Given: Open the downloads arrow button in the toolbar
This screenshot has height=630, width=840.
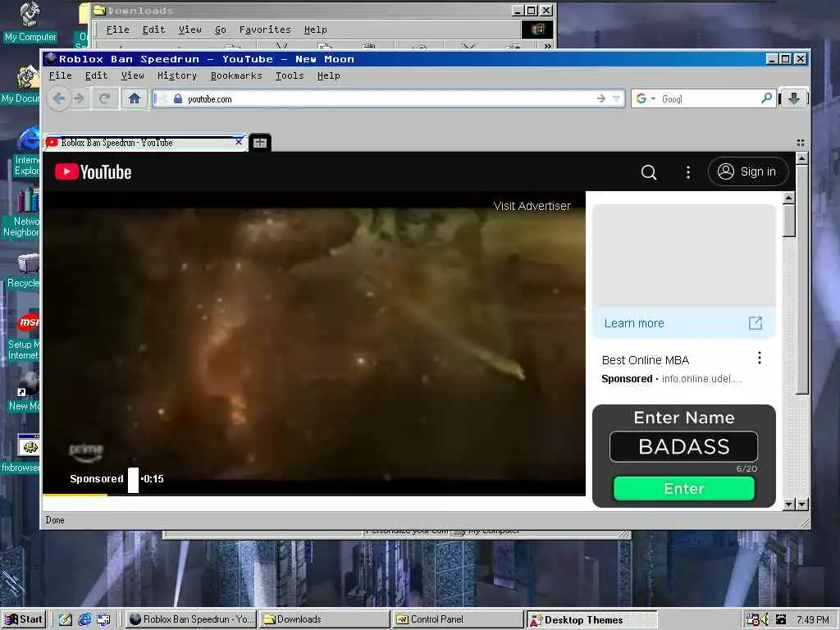Looking at the screenshot, I should [x=794, y=98].
